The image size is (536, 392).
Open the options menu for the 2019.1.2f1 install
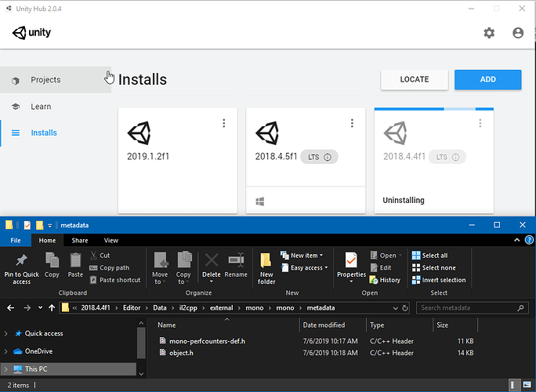[224, 123]
